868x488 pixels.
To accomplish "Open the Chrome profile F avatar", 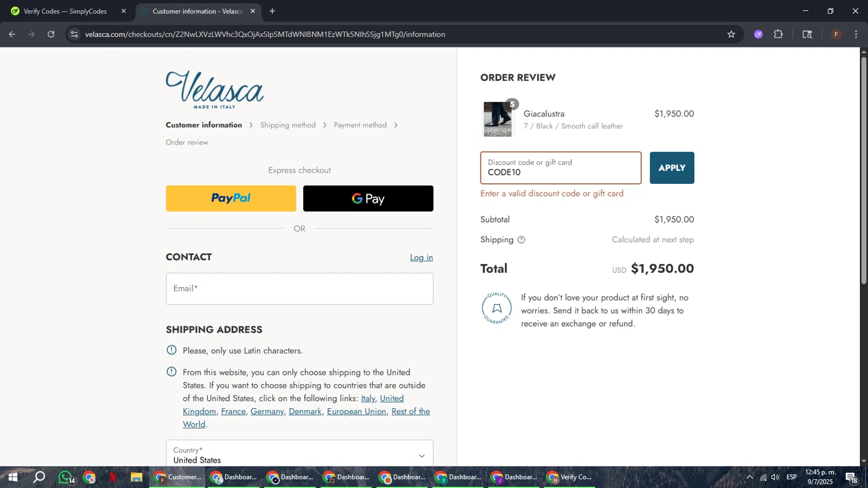I will 836,34.
